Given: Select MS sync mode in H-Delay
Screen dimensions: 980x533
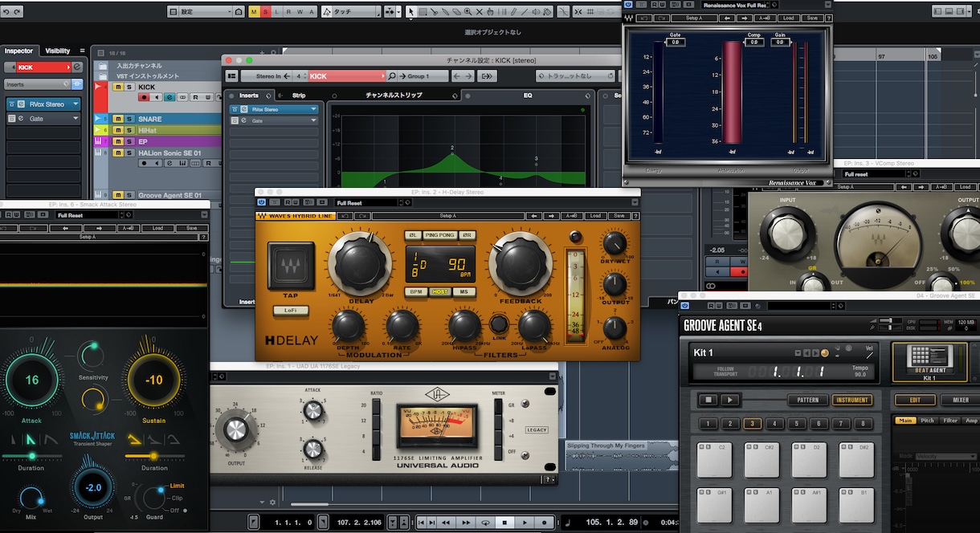Looking at the screenshot, I should tap(463, 291).
